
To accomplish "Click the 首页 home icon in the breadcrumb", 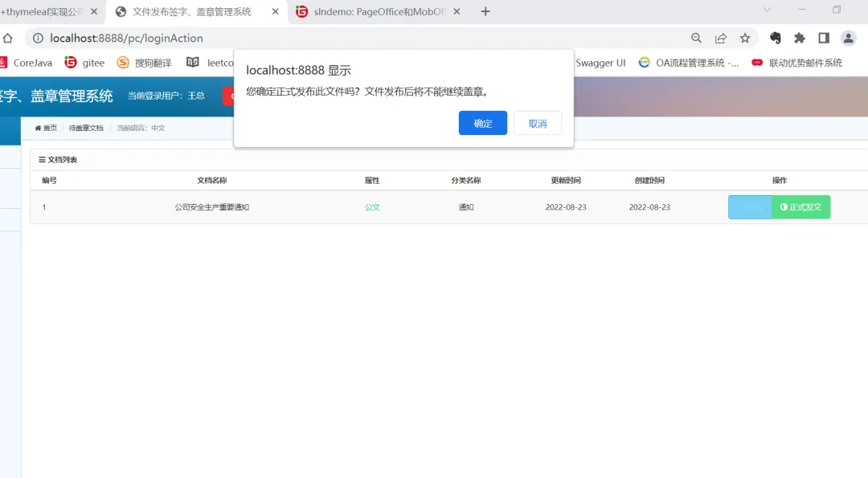I will pos(46,127).
